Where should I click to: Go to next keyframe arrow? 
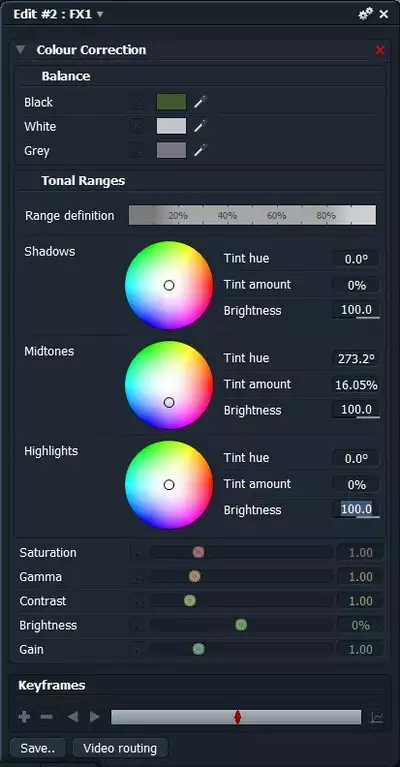95,717
